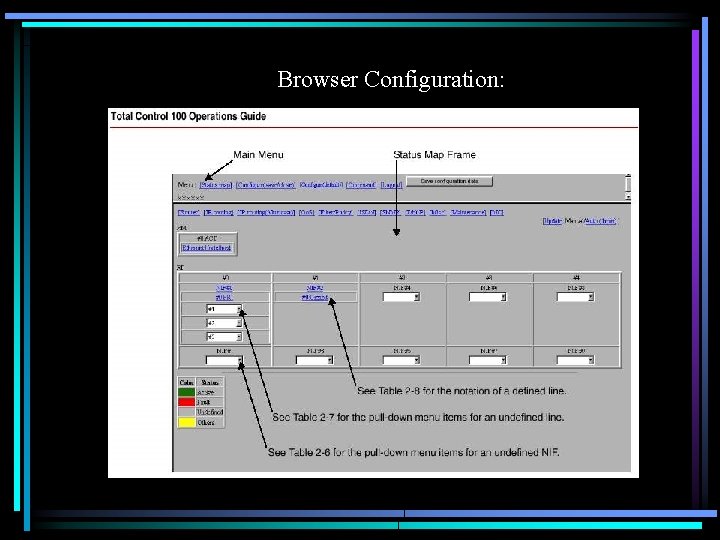The height and width of the screenshot is (540, 720).
Task: Open lower NIF dropdown in fifth slot column
Action: click(x=575, y=360)
